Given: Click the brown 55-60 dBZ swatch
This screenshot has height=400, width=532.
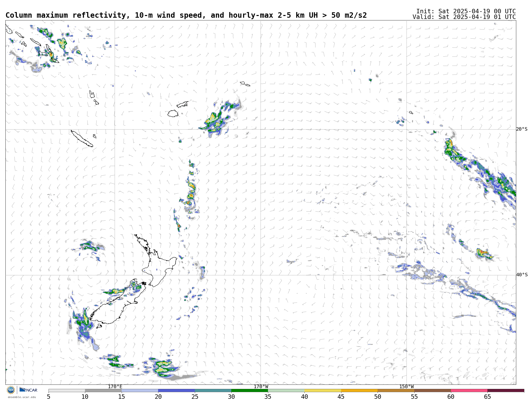Looking at the screenshot, I should 432,391.
